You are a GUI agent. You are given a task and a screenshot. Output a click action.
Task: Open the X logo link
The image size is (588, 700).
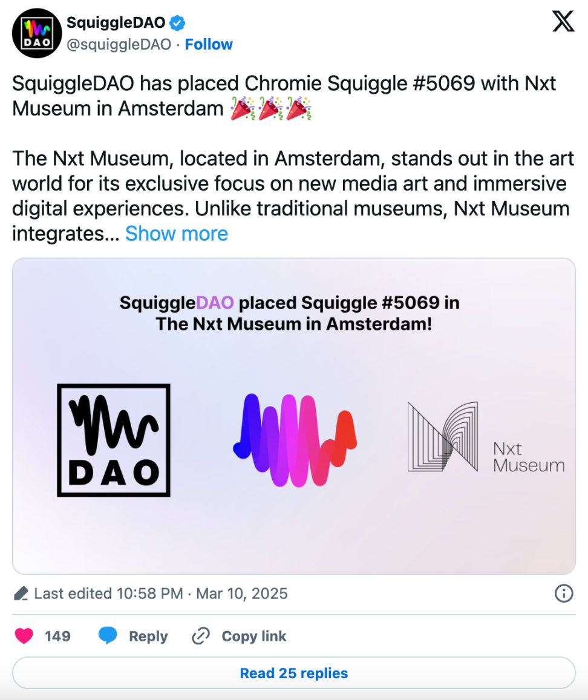coord(563,22)
